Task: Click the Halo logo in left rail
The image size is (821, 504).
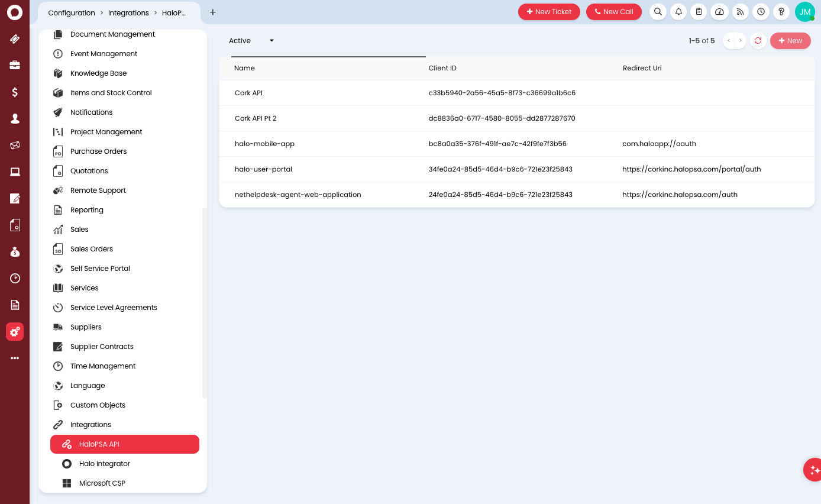Action: coord(15,12)
